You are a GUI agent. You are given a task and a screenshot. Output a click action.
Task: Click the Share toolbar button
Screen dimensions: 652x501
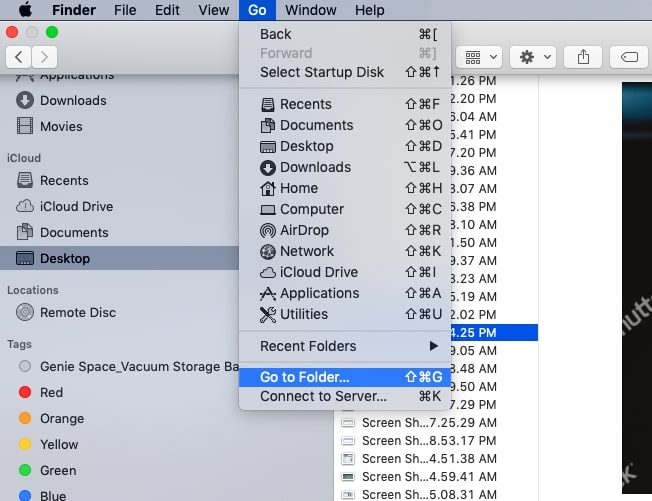[583, 57]
